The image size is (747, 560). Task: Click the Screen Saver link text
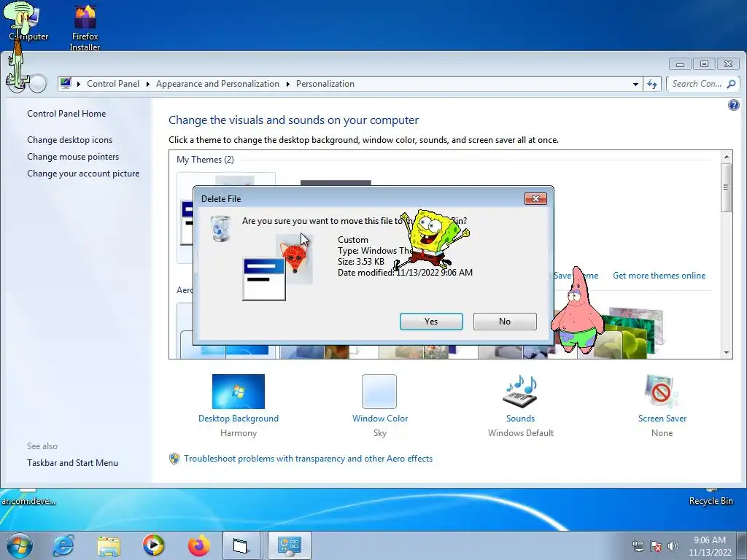(x=662, y=418)
